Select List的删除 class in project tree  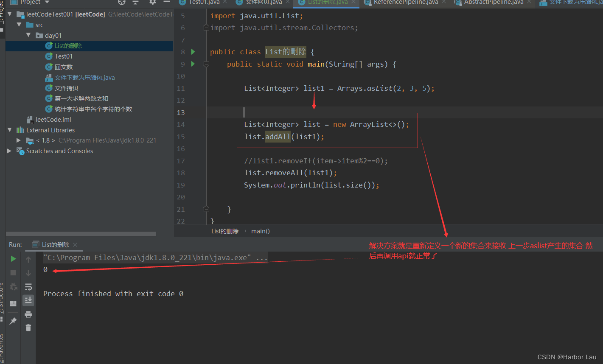(89, 46)
